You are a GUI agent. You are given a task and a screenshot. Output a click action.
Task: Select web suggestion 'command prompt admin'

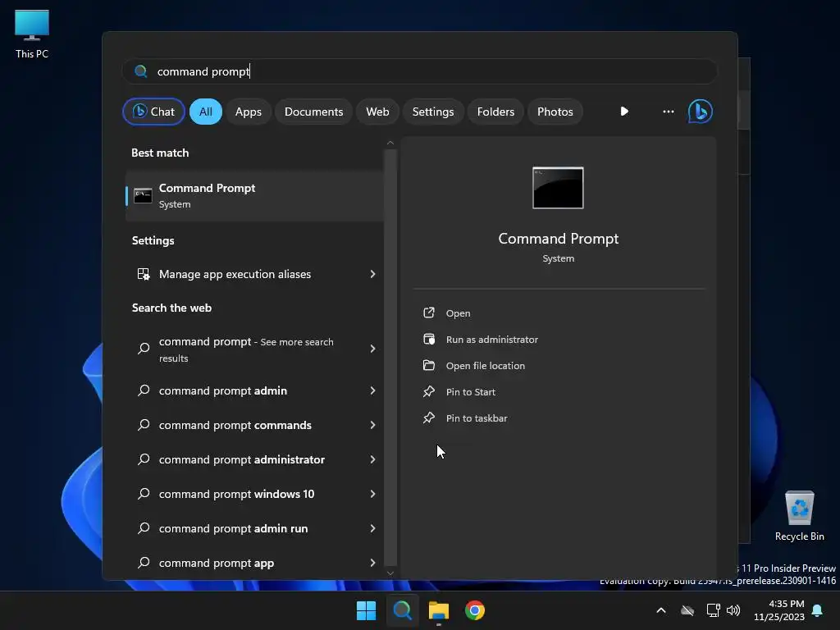coord(254,390)
